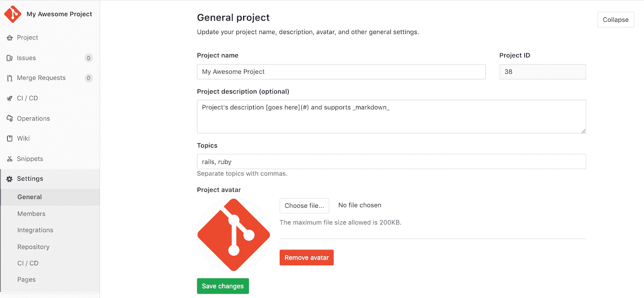Click inside the project description box

pos(391,116)
